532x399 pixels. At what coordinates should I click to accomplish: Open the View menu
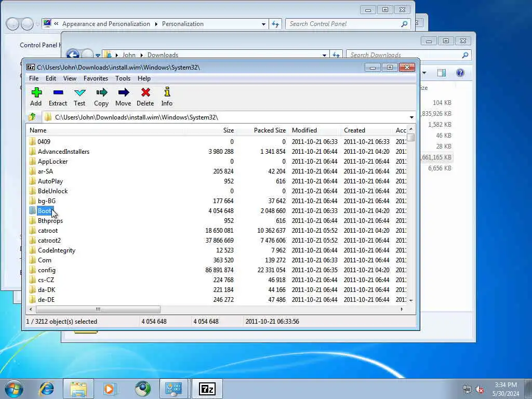[70, 78]
